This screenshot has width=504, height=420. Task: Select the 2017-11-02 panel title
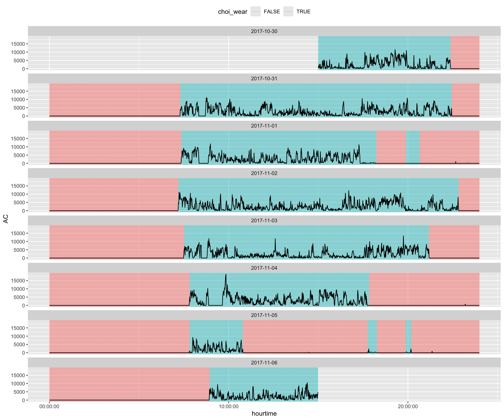click(x=264, y=173)
